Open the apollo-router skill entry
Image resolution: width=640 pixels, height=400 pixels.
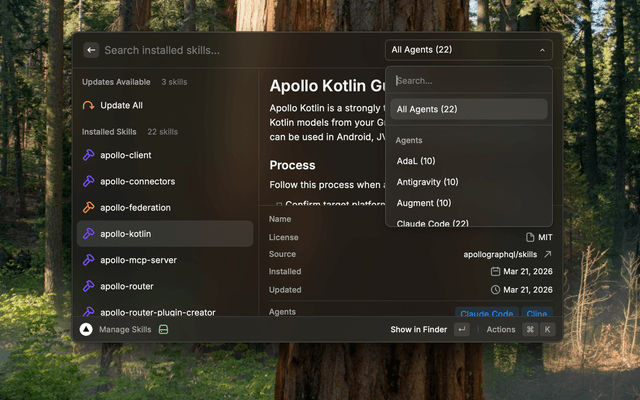click(126, 286)
